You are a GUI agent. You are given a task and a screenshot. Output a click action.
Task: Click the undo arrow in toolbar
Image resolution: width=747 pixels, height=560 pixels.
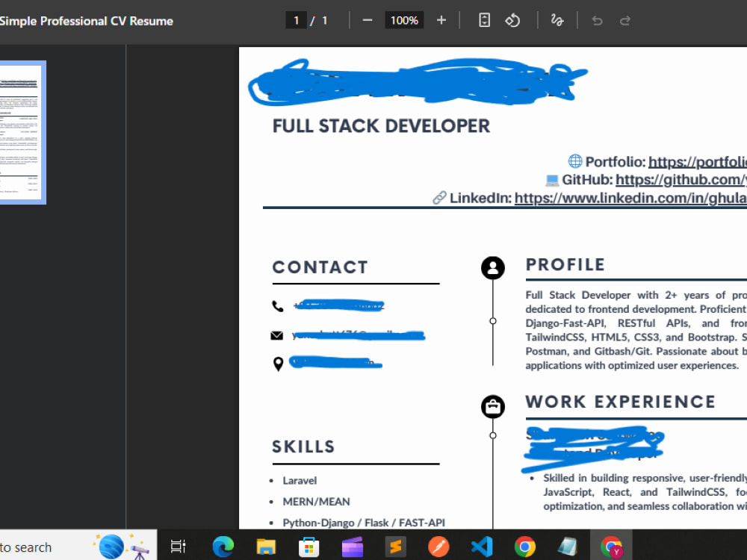pyautogui.click(x=597, y=20)
